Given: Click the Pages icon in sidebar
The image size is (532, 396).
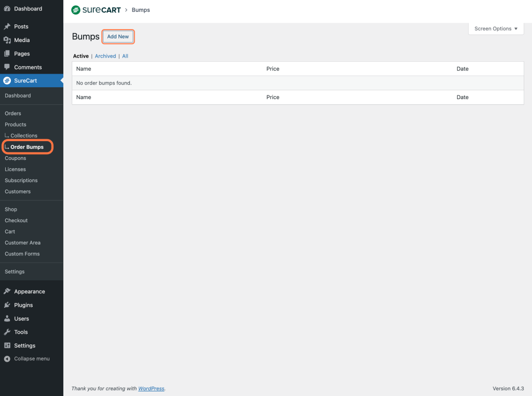Looking at the screenshot, I should [7, 53].
